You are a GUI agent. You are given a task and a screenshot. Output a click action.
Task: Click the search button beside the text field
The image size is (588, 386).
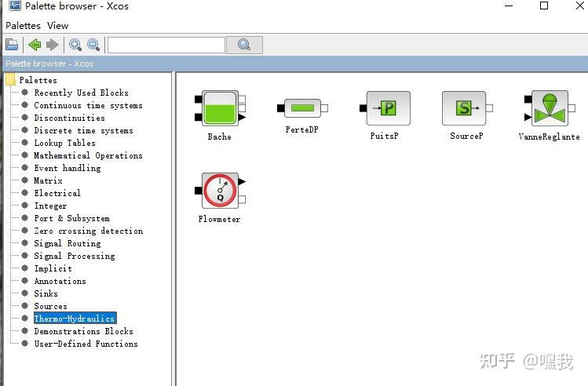click(x=244, y=45)
